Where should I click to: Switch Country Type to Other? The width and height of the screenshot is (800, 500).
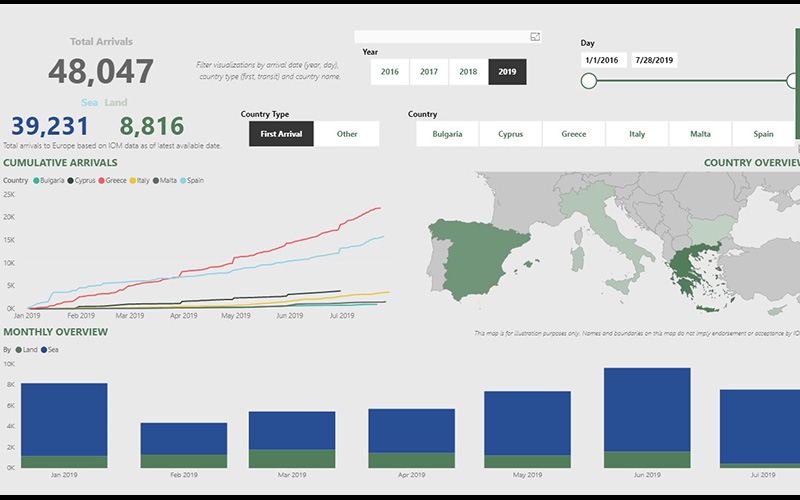[x=347, y=134]
